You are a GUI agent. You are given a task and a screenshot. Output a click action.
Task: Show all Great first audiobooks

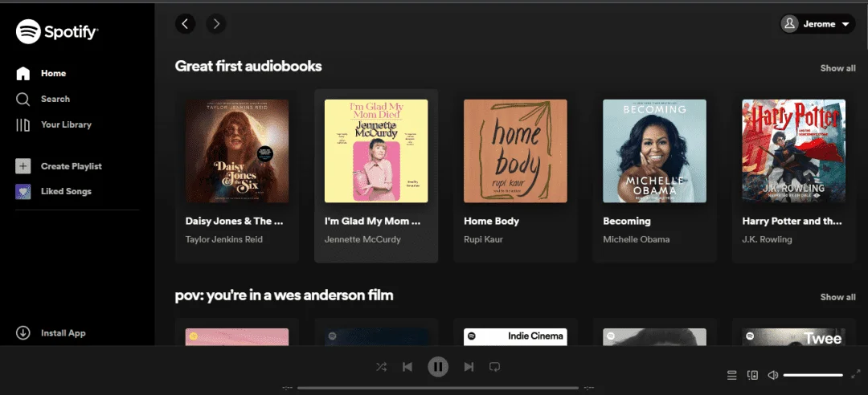click(x=837, y=68)
